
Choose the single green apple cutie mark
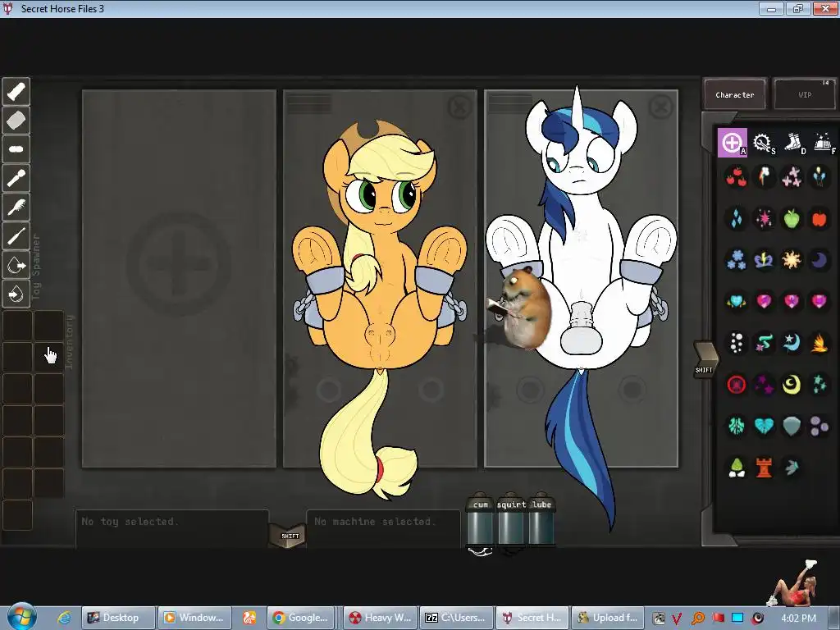(792, 218)
